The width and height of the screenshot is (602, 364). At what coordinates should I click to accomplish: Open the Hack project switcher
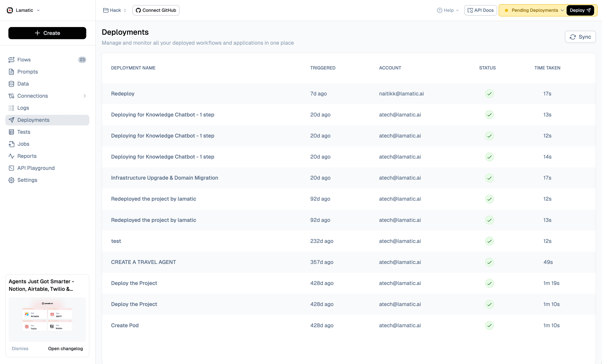pyautogui.click(x=115, y=10)
